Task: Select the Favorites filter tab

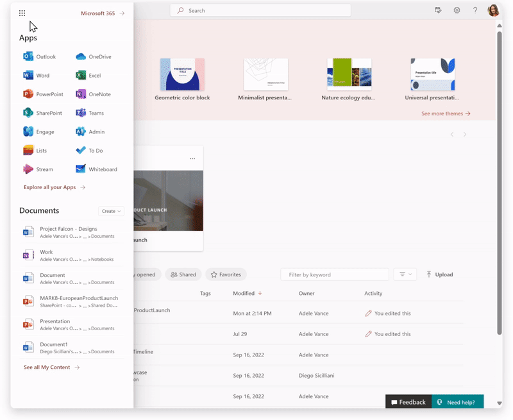Action: (x=226, y=274)
